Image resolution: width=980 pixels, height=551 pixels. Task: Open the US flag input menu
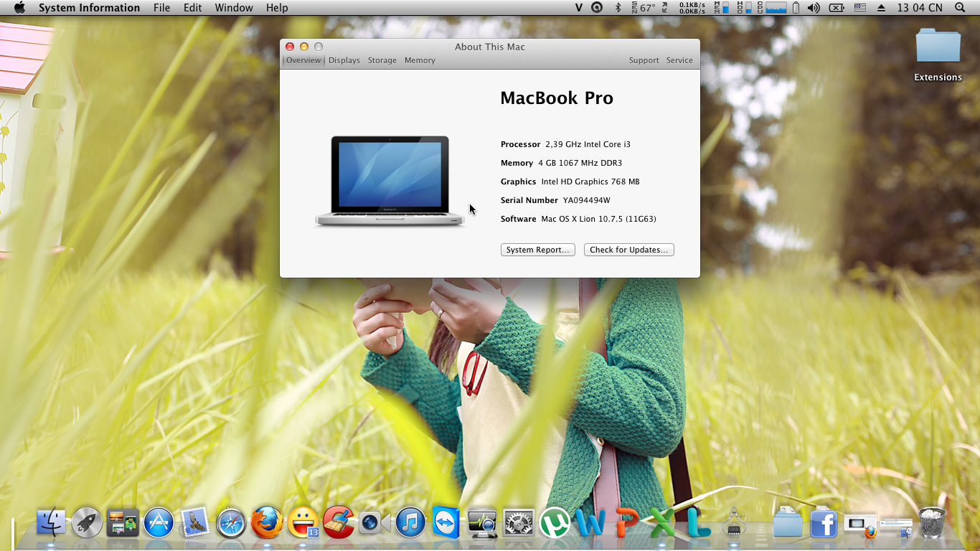click(859, 8)
